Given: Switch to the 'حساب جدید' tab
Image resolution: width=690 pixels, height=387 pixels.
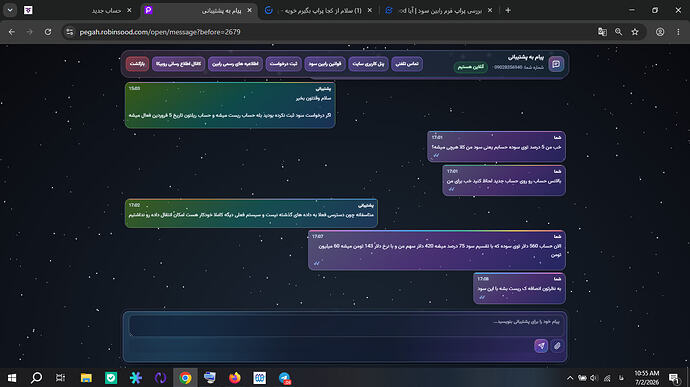Looking at the screenshot, I should click(79, 10).
